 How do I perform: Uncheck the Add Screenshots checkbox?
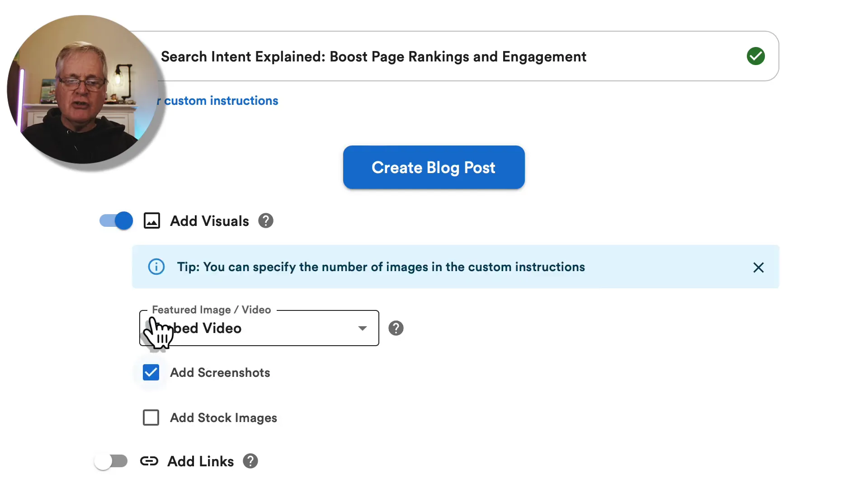coord(151,372)
